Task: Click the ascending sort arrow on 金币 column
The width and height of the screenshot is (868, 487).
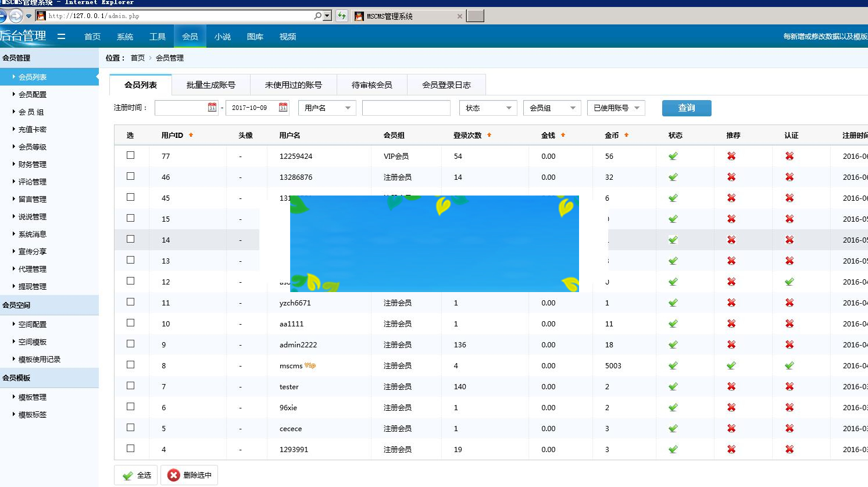Action: 627,135
